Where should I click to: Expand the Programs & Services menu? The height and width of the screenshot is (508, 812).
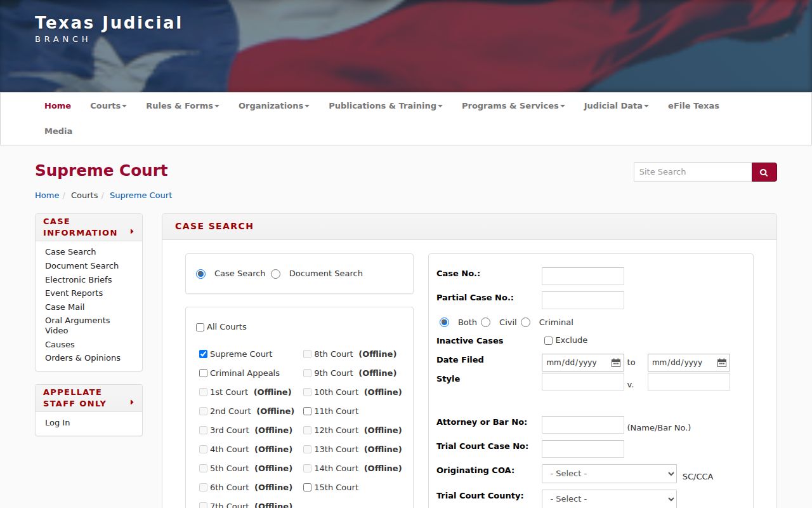coord(513,106)
